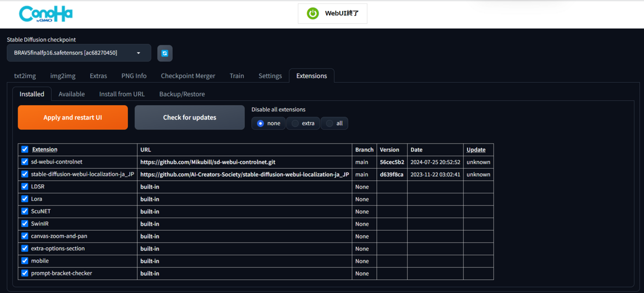Select the Extensions tab
Viewport: 644px width, 293px height.
click(x=311, y=76)
